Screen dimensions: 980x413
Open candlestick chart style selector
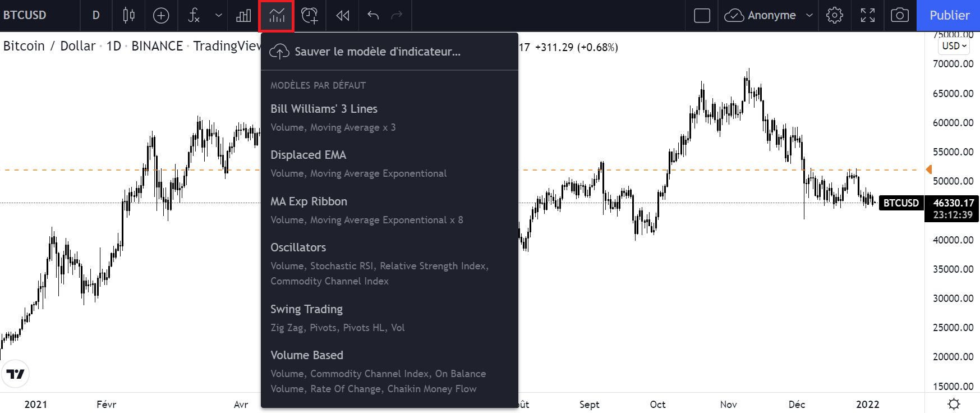pyautogui.click(x=128, y=15)
